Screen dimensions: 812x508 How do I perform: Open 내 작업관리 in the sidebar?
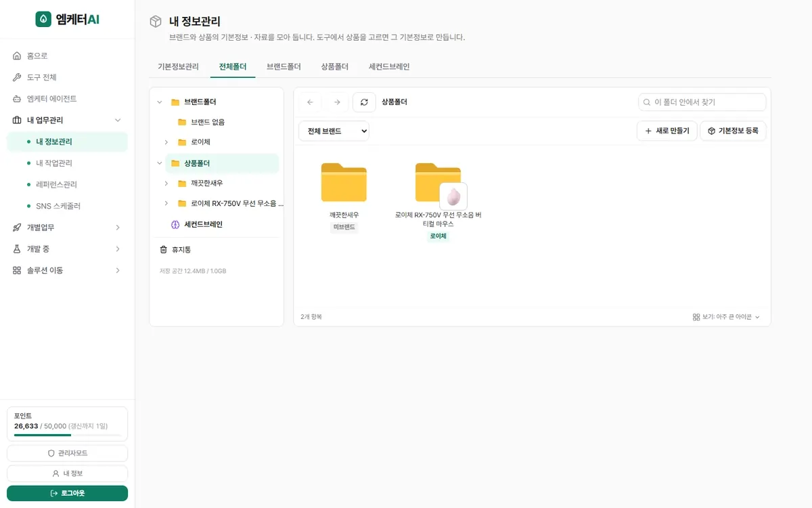pos(67,163)
